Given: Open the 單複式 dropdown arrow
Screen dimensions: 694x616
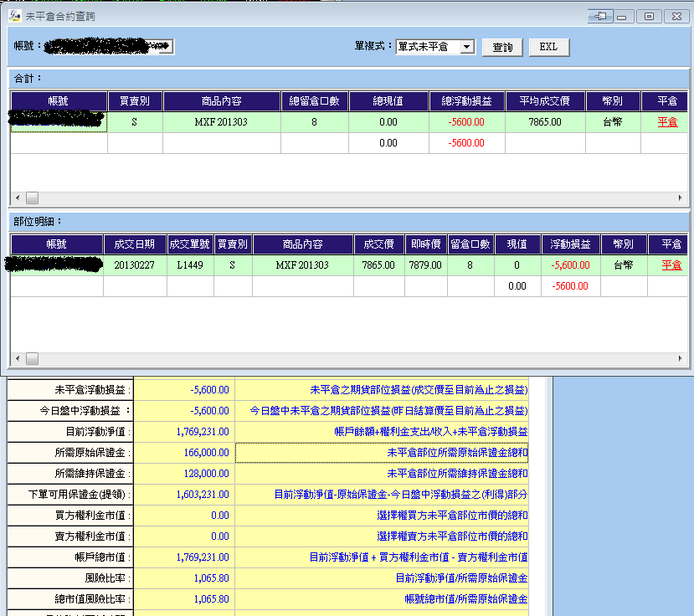Looking at the screenshot, I should 467,47.
